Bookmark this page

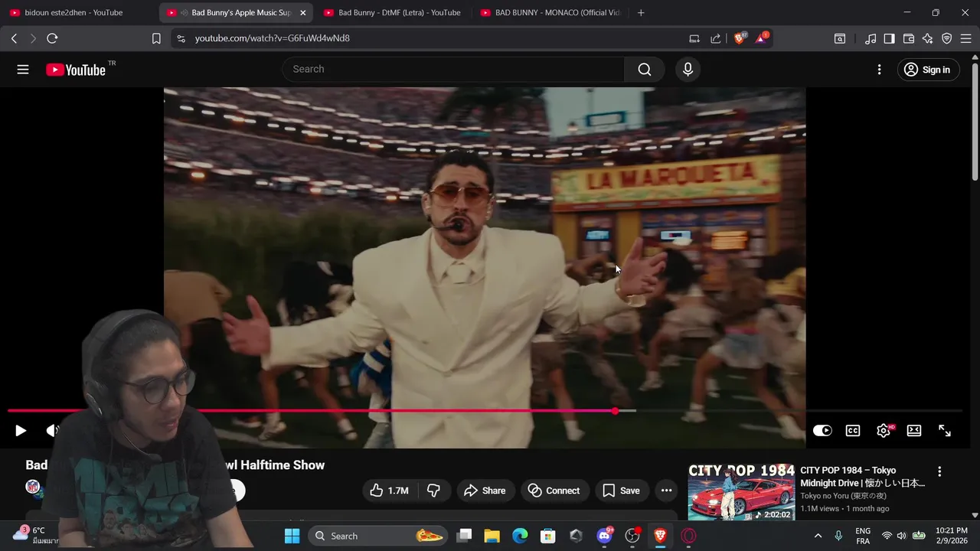pyautogui.click(x=156, y=38)
